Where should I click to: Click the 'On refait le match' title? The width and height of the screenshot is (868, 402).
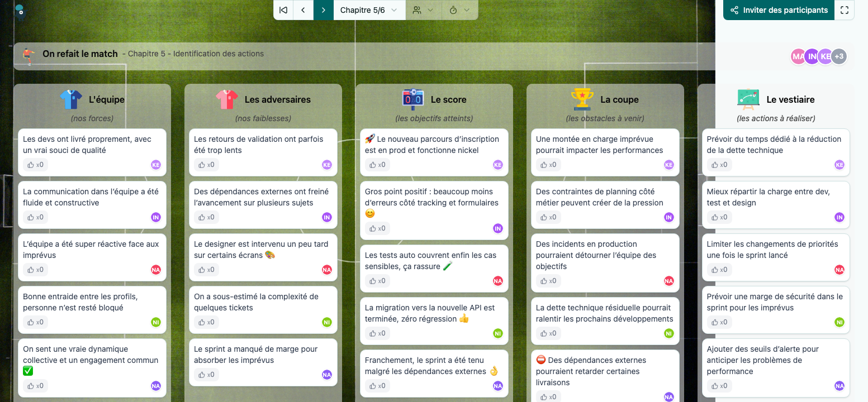click(80, 54)
